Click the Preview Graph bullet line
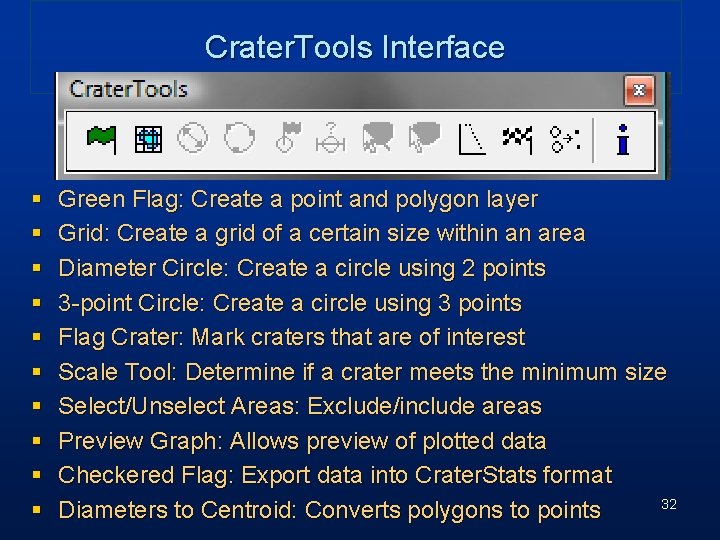Image resolution: width=720 pixels, height=540 pixels. pos(302,441)
